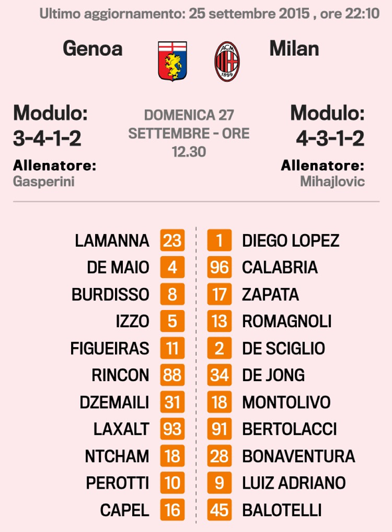Screen dimensions: 392x532
Task: Select player name BONAVENTURA
Action: click(299, 456)
